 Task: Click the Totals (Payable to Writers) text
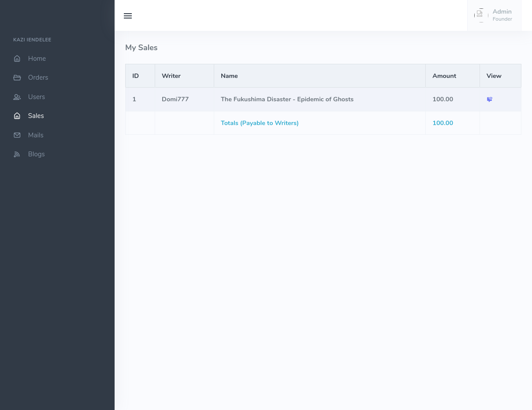(x=260, y=123)
